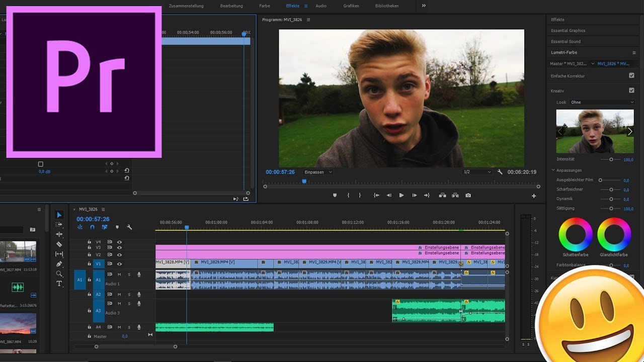The width and height of the screenshot is (644, 362).
Task: Switch to Bearbeitung workspace
Action: point(231,6)
